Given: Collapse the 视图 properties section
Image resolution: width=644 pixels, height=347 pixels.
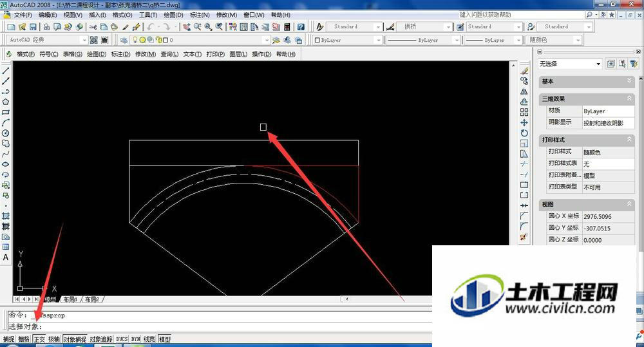Looking at the screenshot, I should 629,204.
